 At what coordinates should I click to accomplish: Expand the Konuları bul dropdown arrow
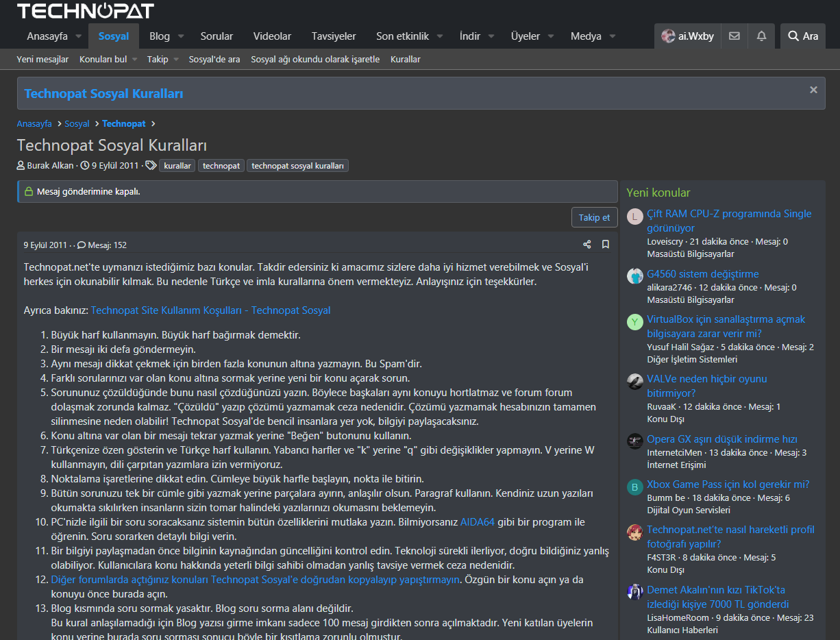point(135,60)
